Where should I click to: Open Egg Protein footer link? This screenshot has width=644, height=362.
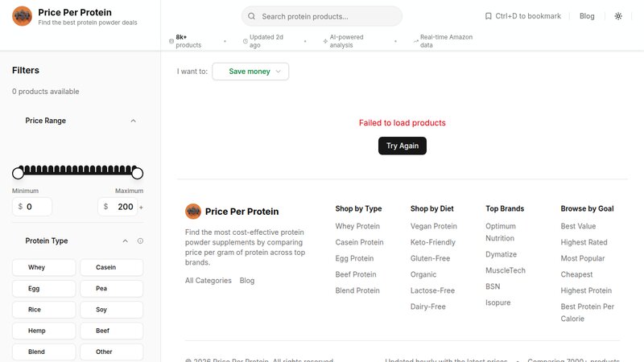pos(354,258)
